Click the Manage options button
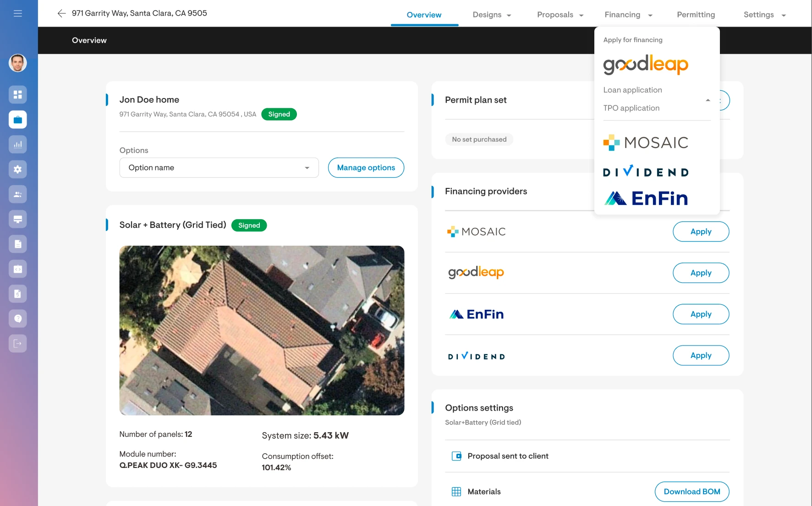Viewport: 812px width, 506px height. 366,168
